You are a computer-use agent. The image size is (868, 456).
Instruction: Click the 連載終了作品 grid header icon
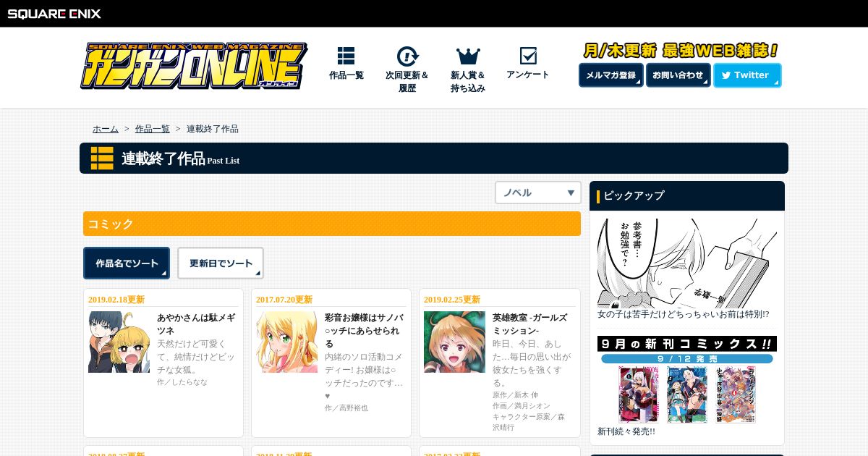102,158
